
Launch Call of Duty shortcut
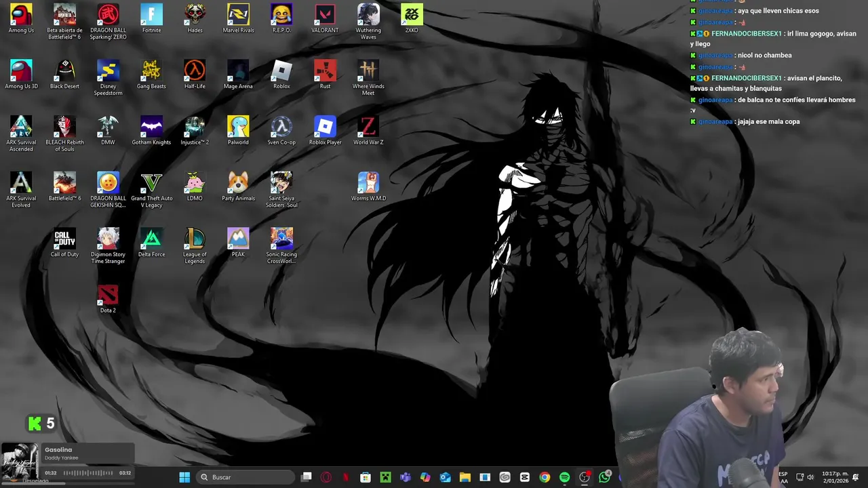64,243
